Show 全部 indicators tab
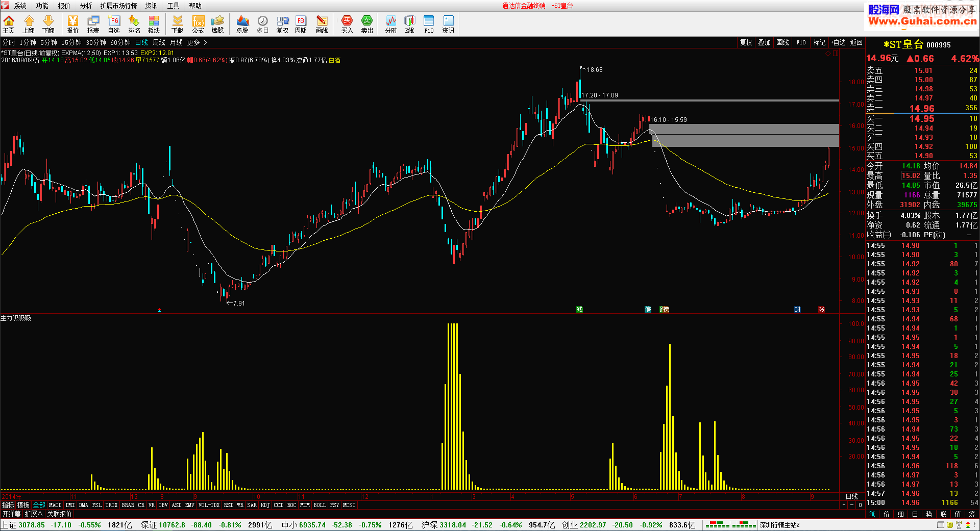The width and height of the screenshot is (980, 531). pyautogui.click(x=39, y=505)
